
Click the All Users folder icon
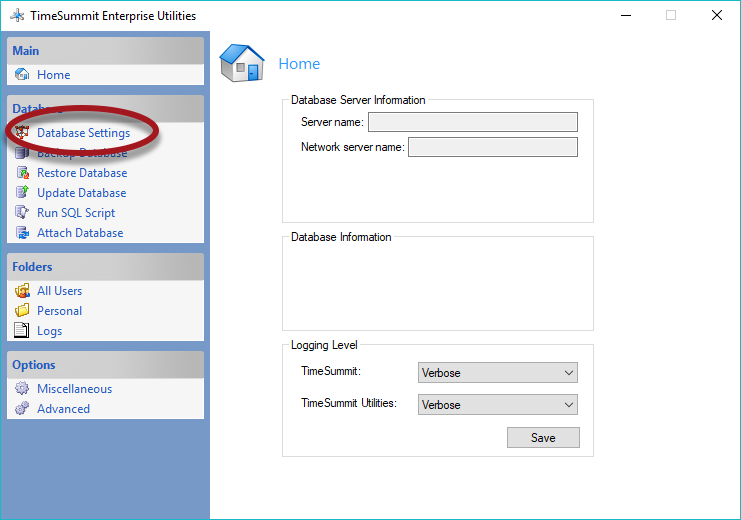(22, 291)
